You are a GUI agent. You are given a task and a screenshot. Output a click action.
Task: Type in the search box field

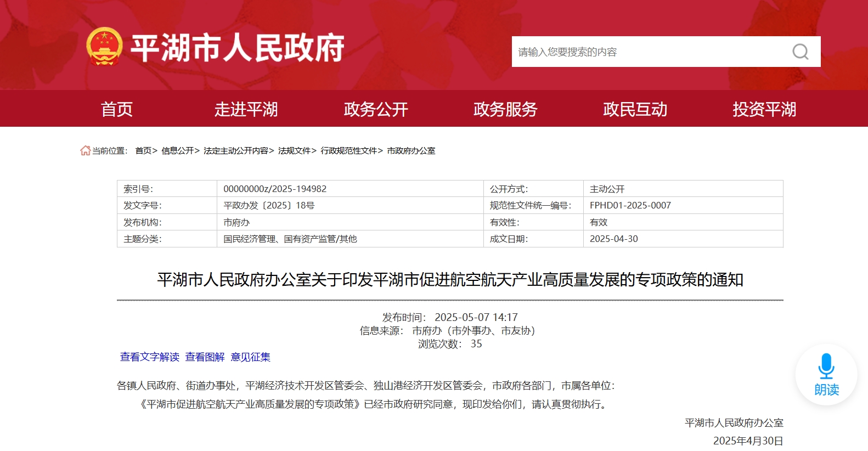[647, 52]
